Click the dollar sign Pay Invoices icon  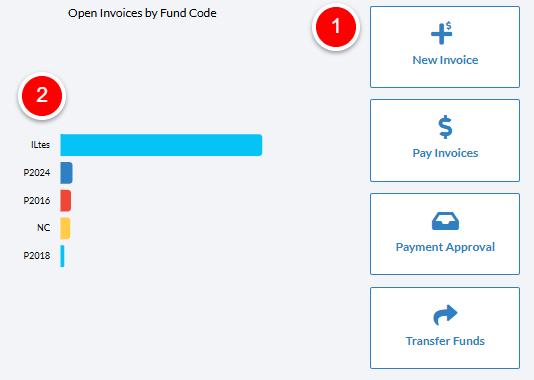coord(445,127)
